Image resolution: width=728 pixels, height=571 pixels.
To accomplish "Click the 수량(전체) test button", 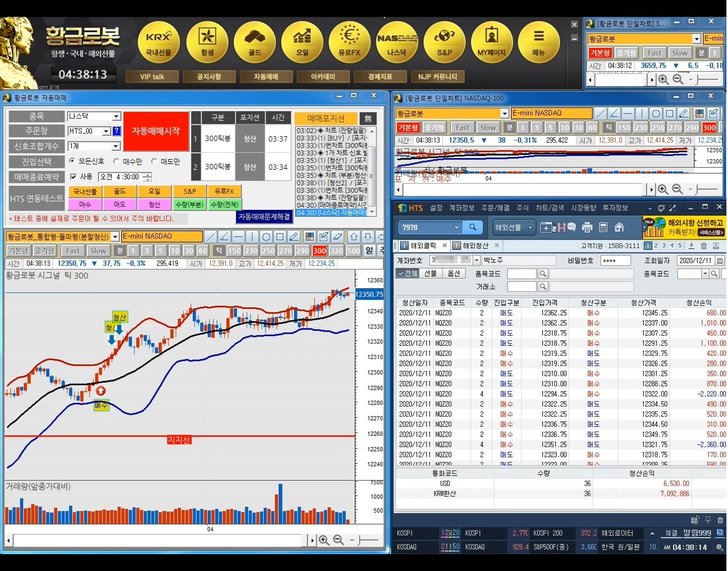I will (224, 205).
